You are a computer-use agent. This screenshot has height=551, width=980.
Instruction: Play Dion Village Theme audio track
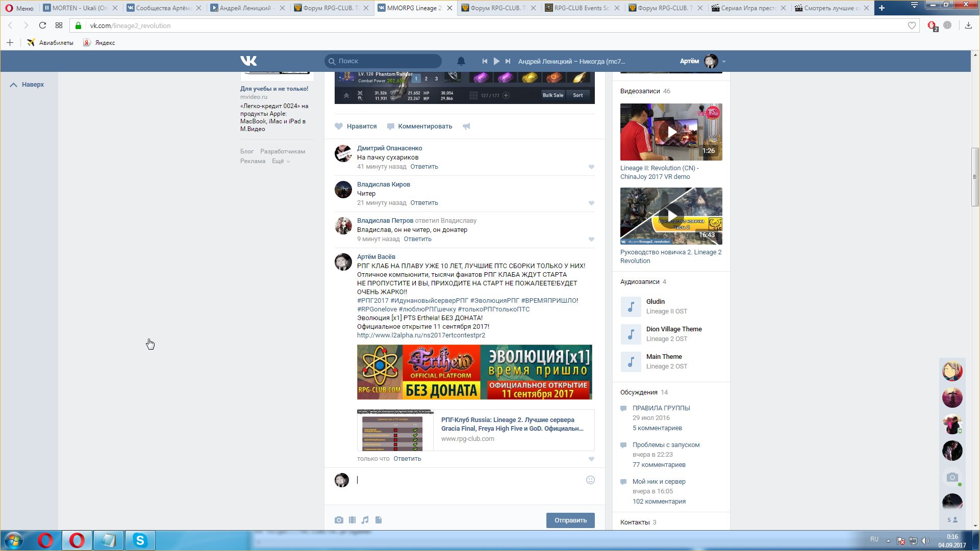pos(631,334)
